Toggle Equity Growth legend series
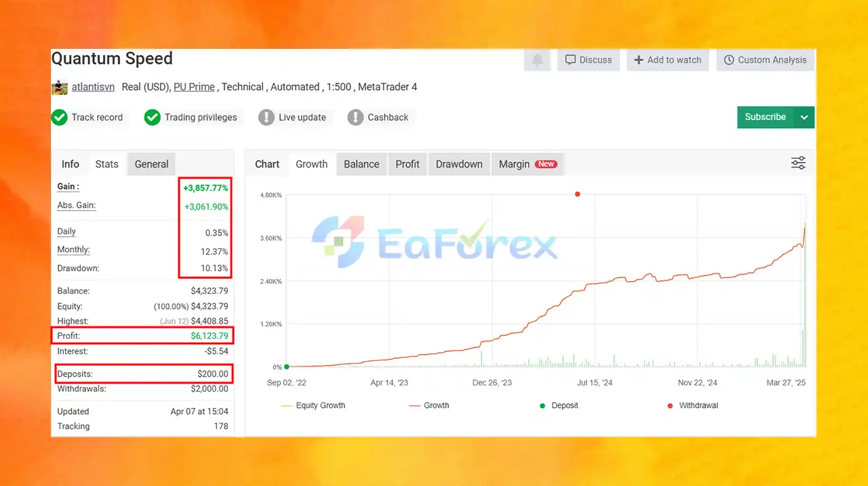Viewport: 868px width, 486px height. pyautogui.click(x=313, y=405)
